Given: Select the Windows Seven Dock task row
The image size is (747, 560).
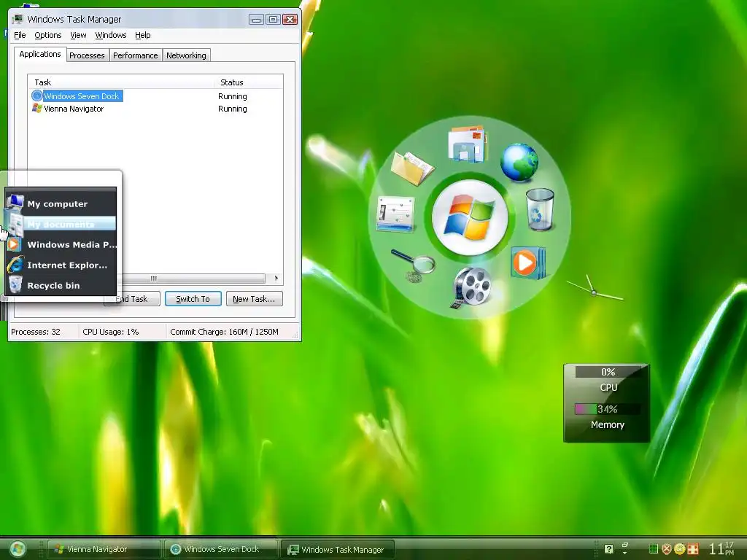Looking at the screenshot, I should pyautogui.click(x=155, y=96).
